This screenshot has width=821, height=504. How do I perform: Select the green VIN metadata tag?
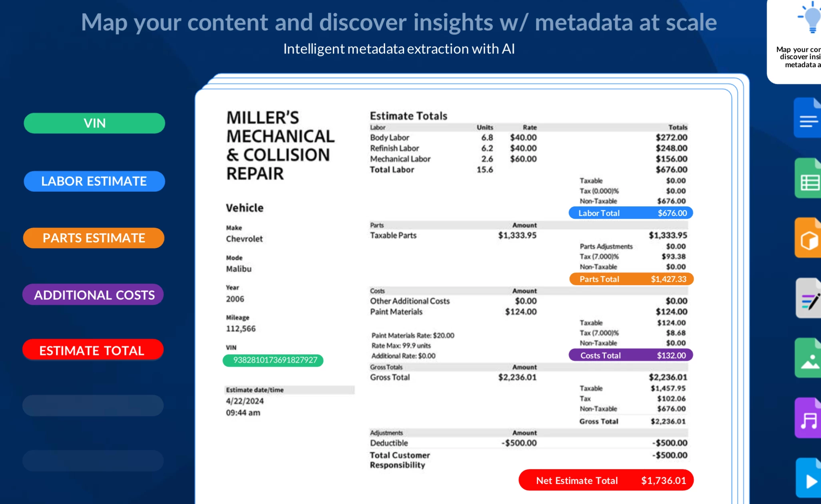click(x=94, y=123)
